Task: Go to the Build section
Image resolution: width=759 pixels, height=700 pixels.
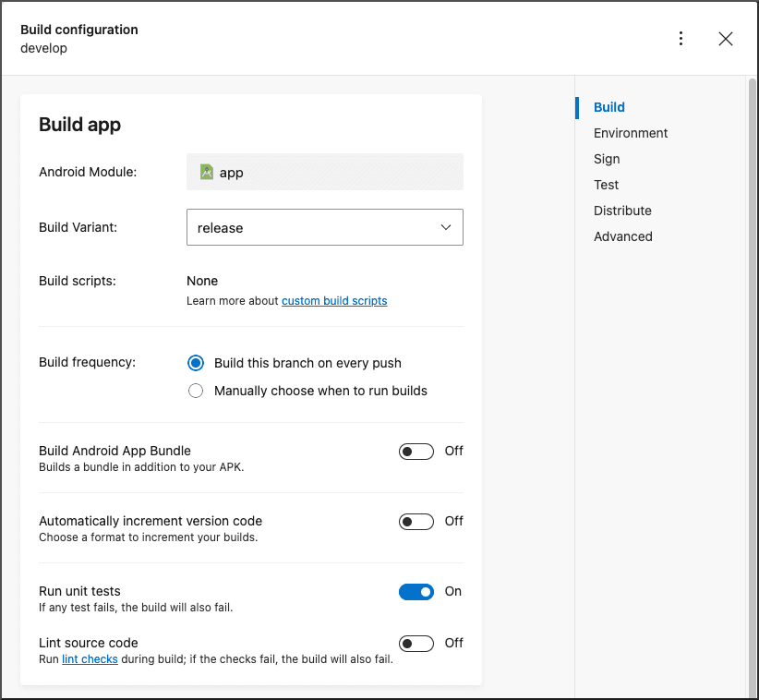Action: (x=608, y=107)
